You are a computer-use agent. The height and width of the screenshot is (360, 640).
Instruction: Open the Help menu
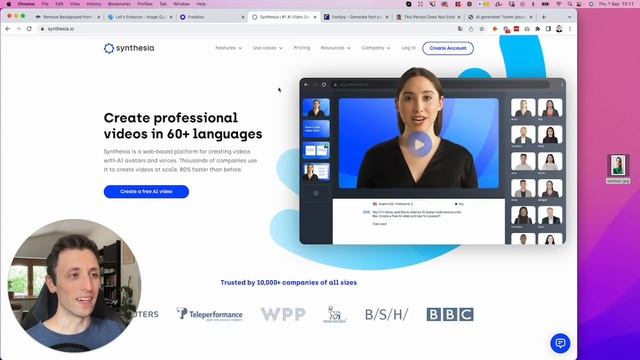pyautogui.click(x=201, y=4)
